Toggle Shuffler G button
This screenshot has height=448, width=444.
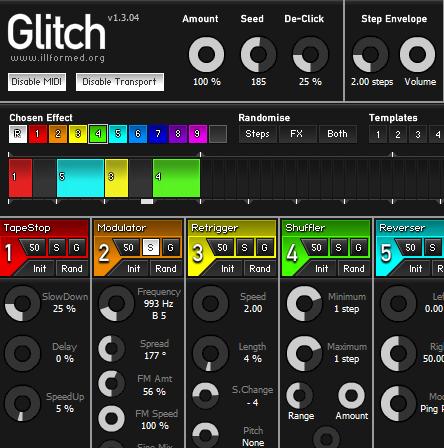coord(359,248)
